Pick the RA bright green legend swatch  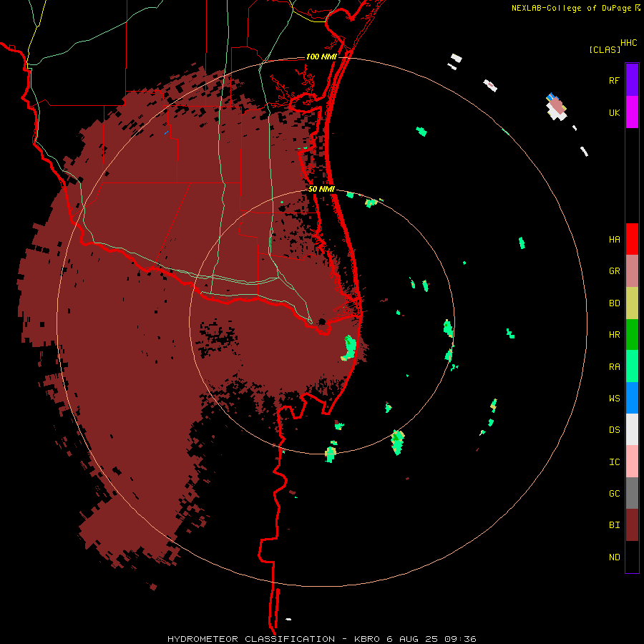(x=632, y=366)
